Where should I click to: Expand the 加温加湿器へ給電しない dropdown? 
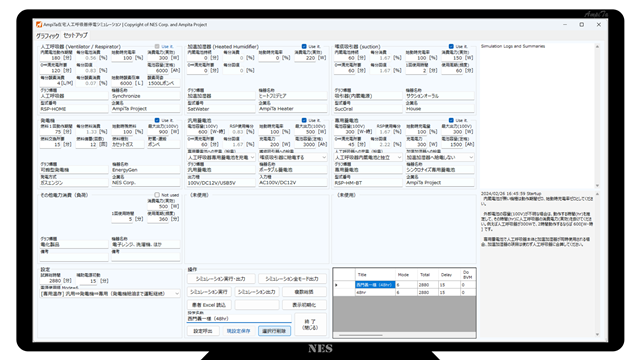pos(440,157)
